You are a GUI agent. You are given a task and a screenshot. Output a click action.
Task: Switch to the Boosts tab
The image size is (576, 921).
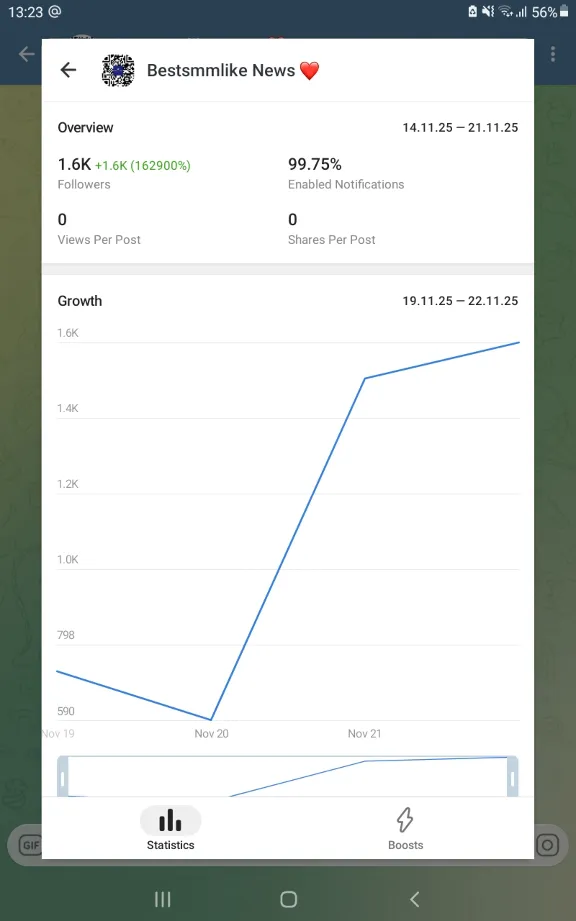pos(405,828)
